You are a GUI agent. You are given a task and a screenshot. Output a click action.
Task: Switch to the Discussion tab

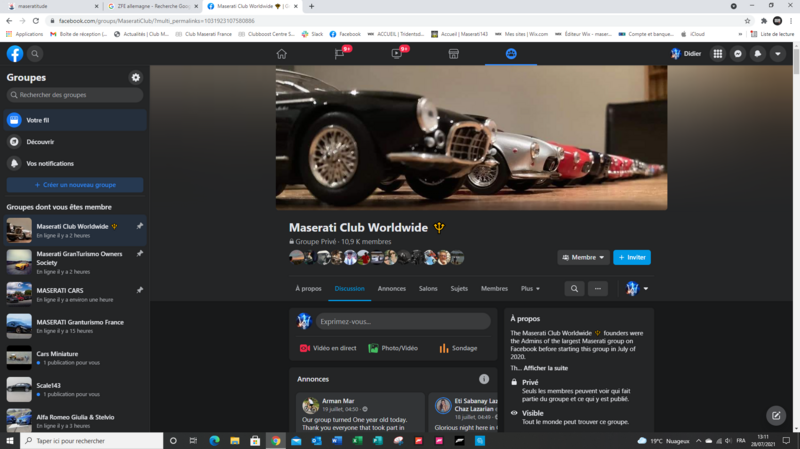coord(349,288)
